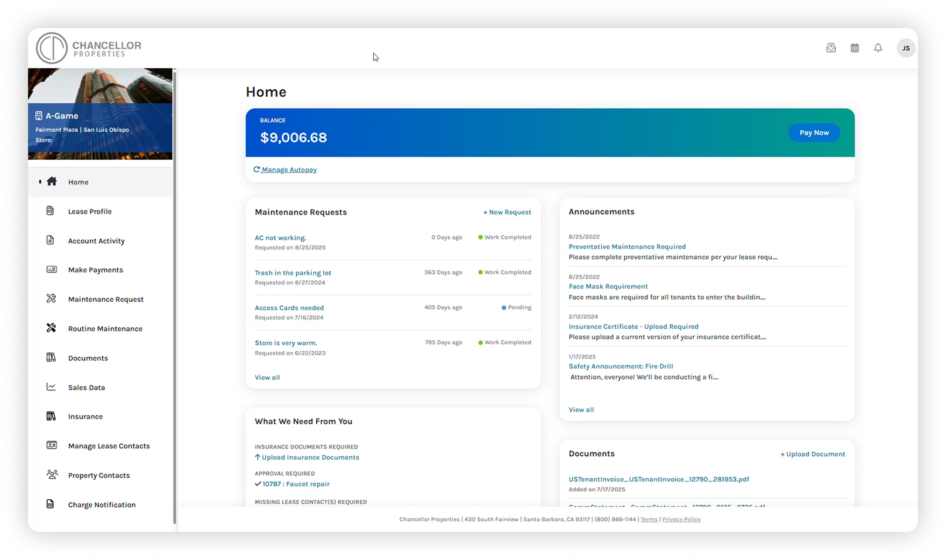Select the Maintenance Request wrench icon

(x=51, y=298)
